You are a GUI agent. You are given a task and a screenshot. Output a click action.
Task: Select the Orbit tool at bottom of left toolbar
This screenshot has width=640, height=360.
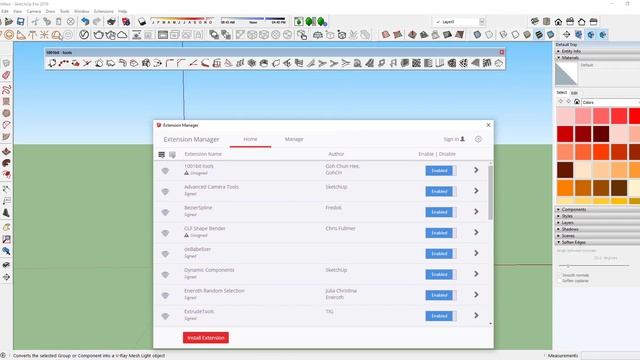tap(6, 277)
